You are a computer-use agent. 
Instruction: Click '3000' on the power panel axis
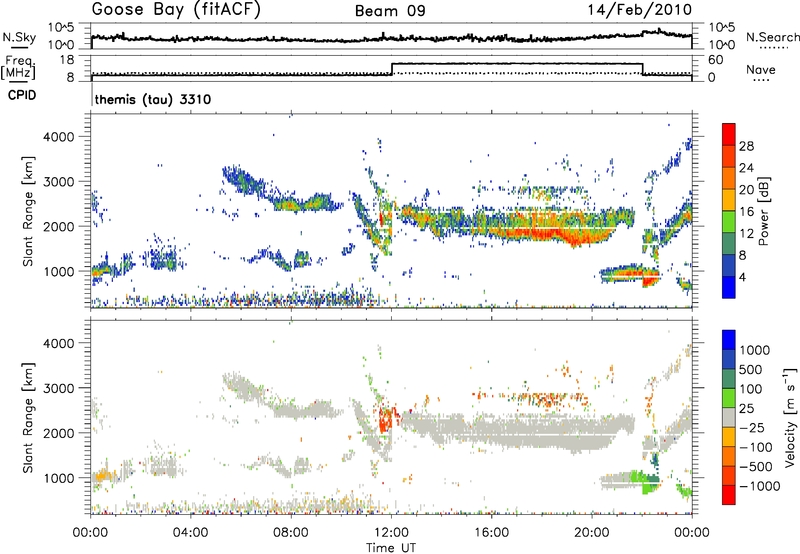(59, 182)
